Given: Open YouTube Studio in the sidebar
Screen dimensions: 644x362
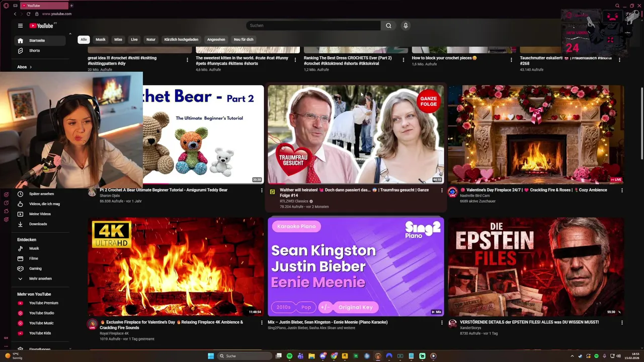Looking at the screenshot, I should (41, 313).
